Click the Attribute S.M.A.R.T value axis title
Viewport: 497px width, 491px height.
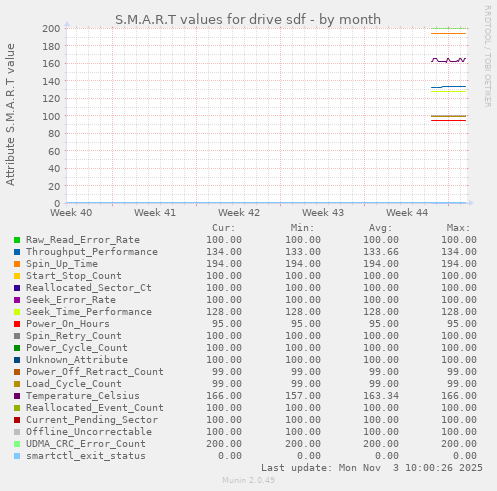click(x=10, y=114)
